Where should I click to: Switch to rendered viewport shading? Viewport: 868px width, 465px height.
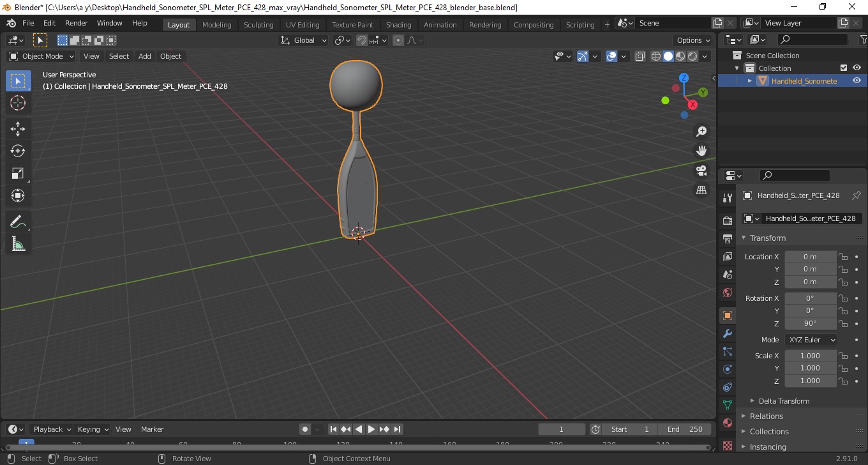tap(692, 56)
